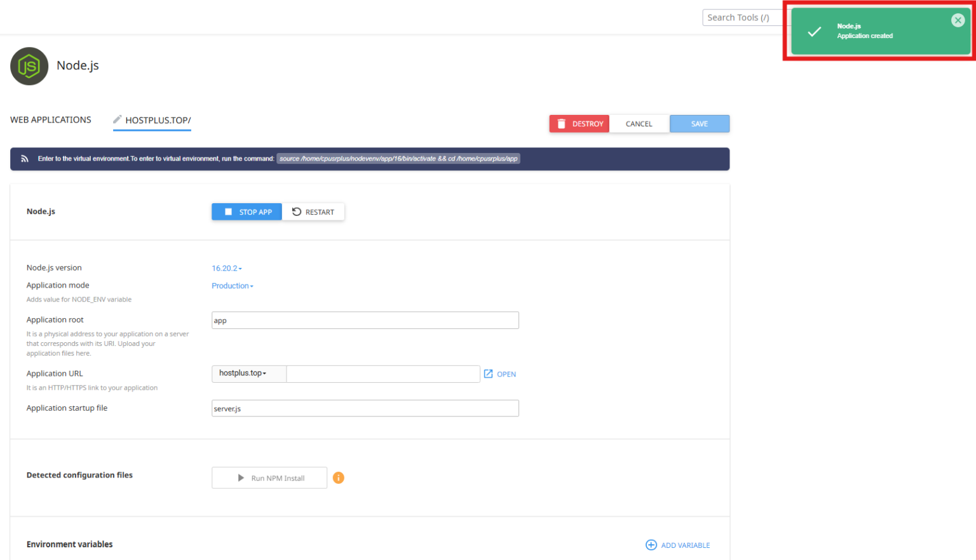The height and width of the screenshot is (560, 976).
Task: Focus the Application root field
Action: 365,320
